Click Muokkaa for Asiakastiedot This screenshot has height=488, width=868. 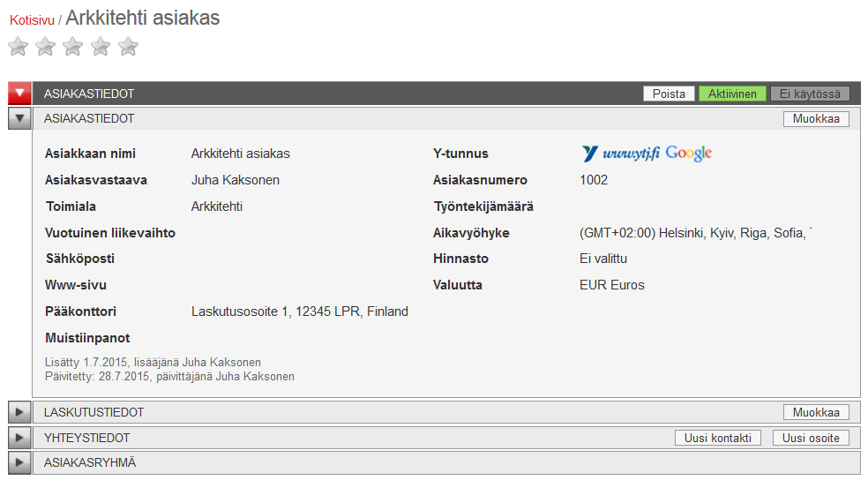tap(815, 119)
